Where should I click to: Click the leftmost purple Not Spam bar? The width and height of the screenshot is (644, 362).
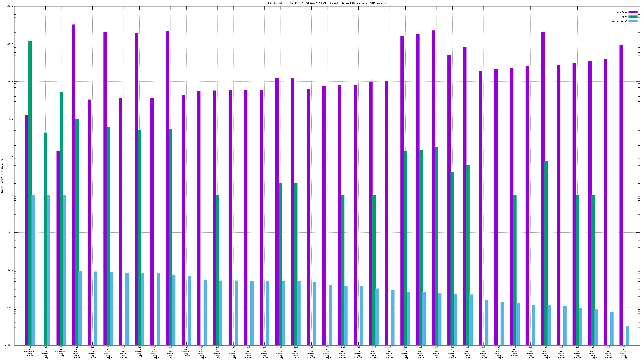(27, 229)
